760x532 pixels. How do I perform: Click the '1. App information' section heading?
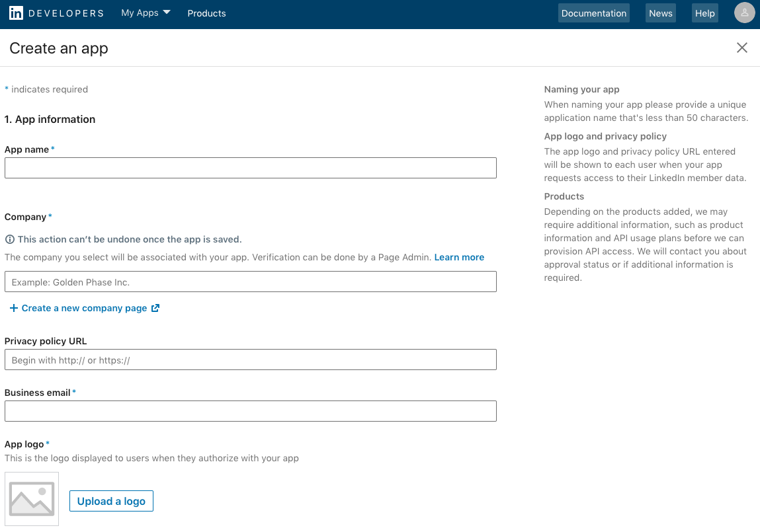pos(50,120)
